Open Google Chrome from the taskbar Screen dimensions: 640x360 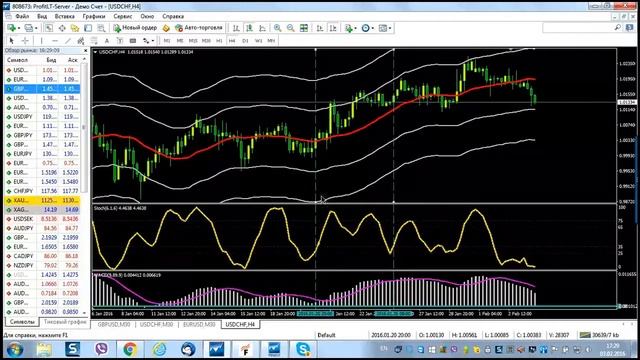click(x=130, y=349)
